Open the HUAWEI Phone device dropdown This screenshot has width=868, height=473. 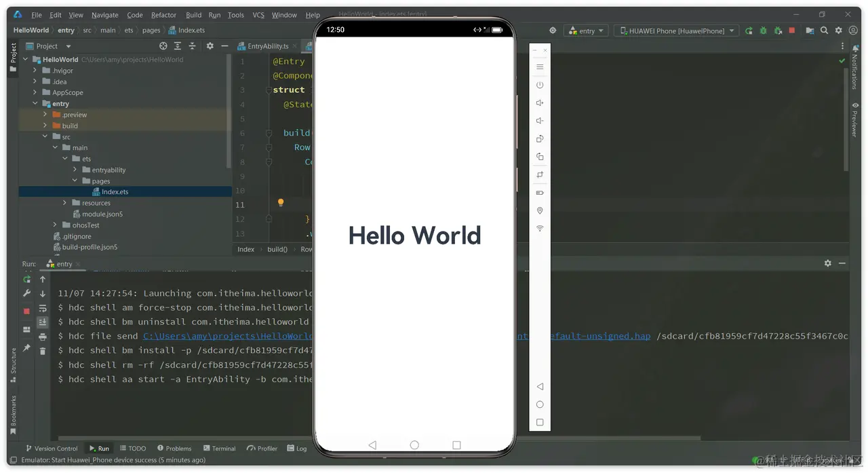(x=675, y=31)
